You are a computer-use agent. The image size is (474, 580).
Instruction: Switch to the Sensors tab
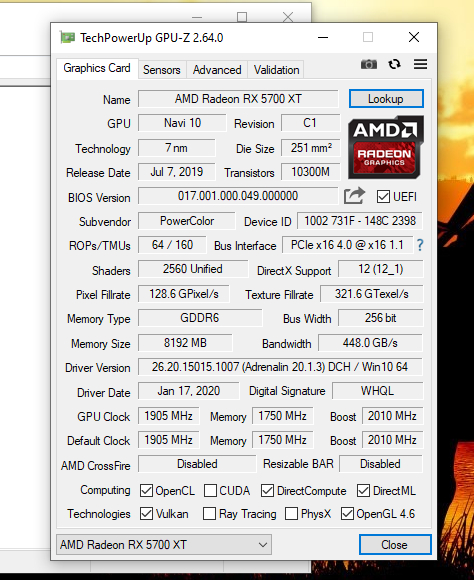(x=162, y=70)
